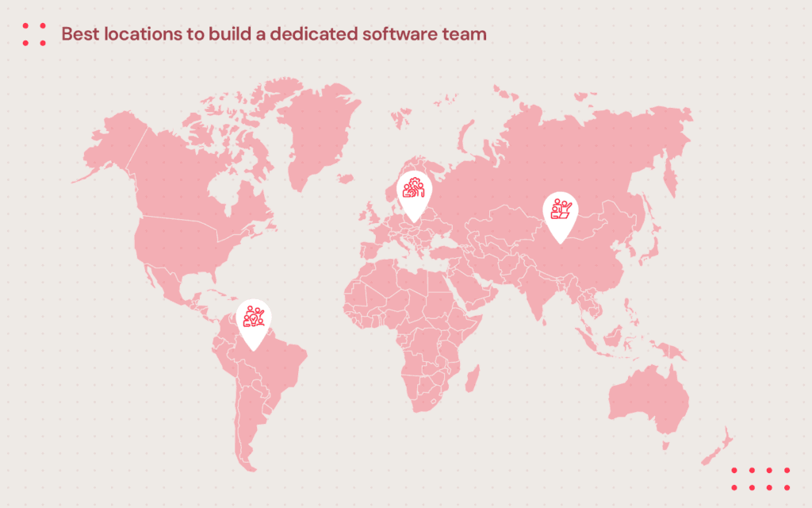Click the 'Best locations to build a dedicated software team' heading
The image size is (812, 508).
click(274, 34)
